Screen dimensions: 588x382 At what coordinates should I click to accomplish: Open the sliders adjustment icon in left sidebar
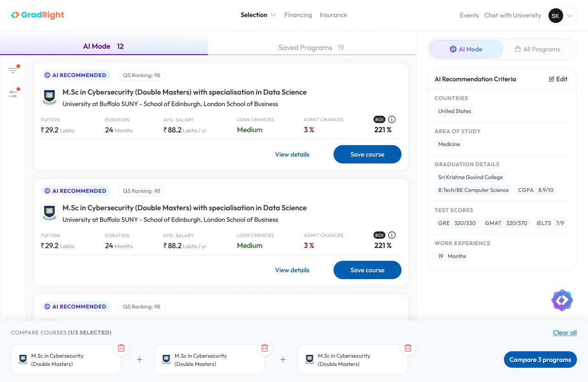coord(13,94)
